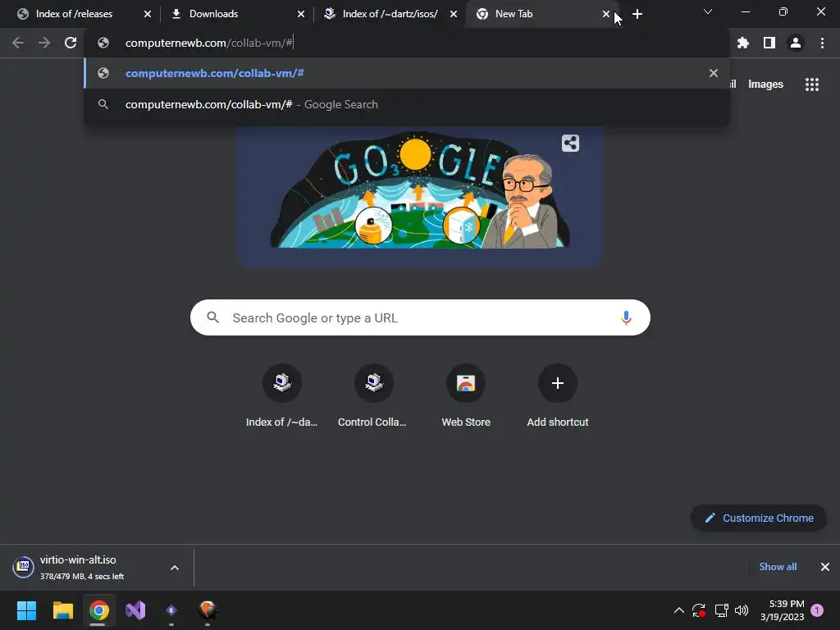The width and height of the screenshot is (840, 630).
Task: Go forward to next page
Action: tap(44, 43)
